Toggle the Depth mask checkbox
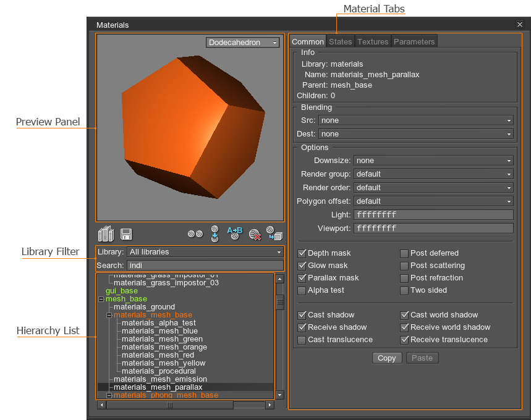531x420 pixels. click(x=302, y=253)
